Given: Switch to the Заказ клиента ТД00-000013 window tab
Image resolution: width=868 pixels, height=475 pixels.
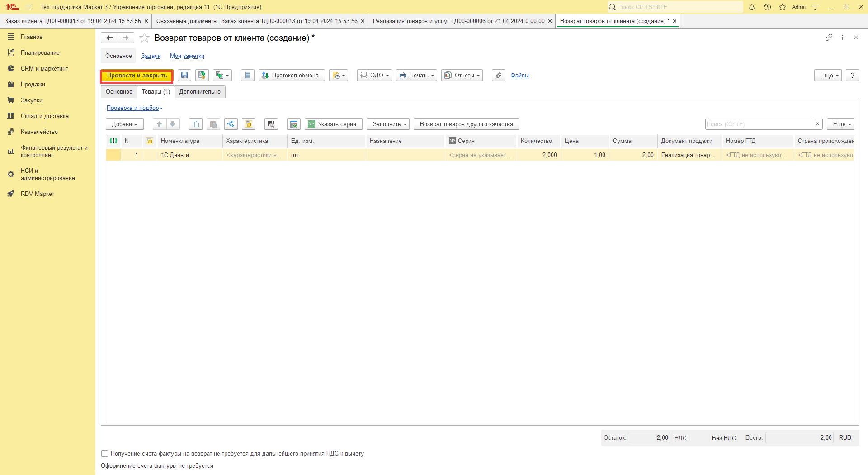Looking at the screenshot, I should pos(73,21).
